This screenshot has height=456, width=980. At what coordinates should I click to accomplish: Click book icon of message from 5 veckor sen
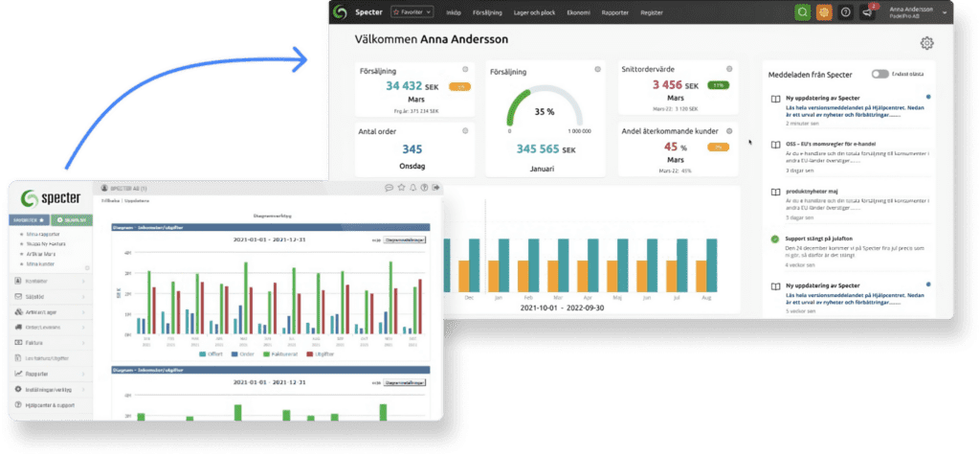click(x=775, y=285)
